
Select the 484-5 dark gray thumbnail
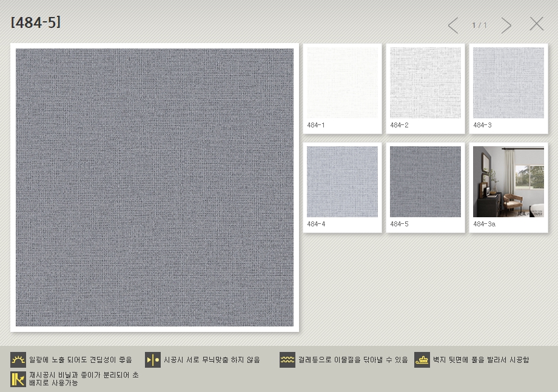click(x=425, y=181)
